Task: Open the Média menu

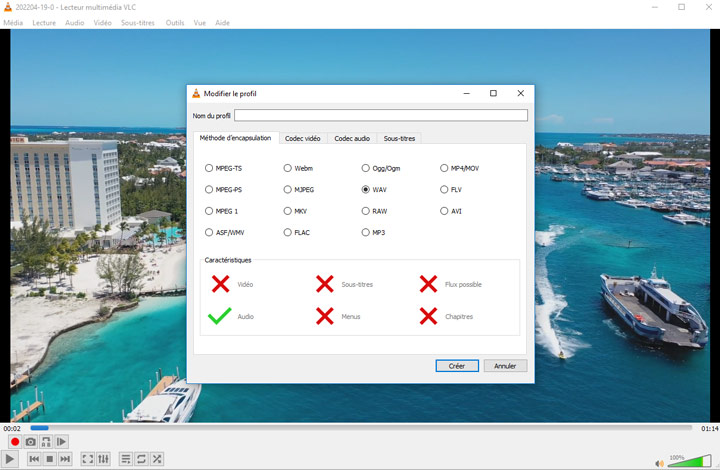Action: pyautogui.click(x=13, y=22)
